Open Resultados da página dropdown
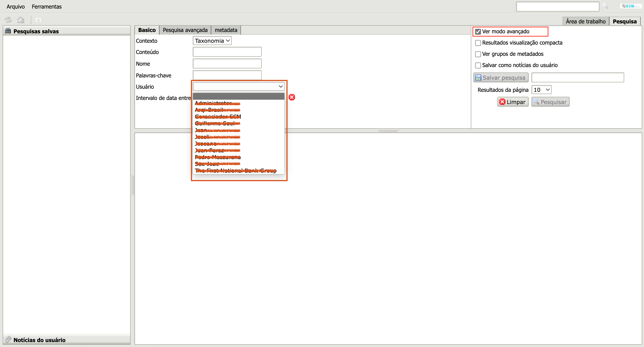Viewport: 644px width, 347px height. 541,90
